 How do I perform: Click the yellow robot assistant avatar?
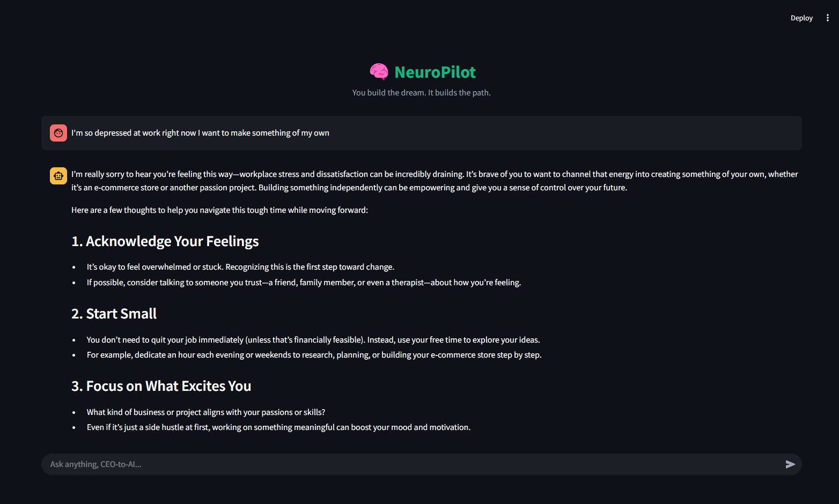[x=58, y=176]
